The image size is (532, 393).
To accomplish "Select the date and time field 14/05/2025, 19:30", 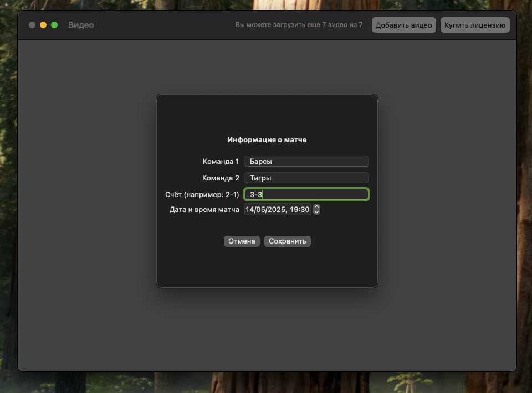I will 277,209.
